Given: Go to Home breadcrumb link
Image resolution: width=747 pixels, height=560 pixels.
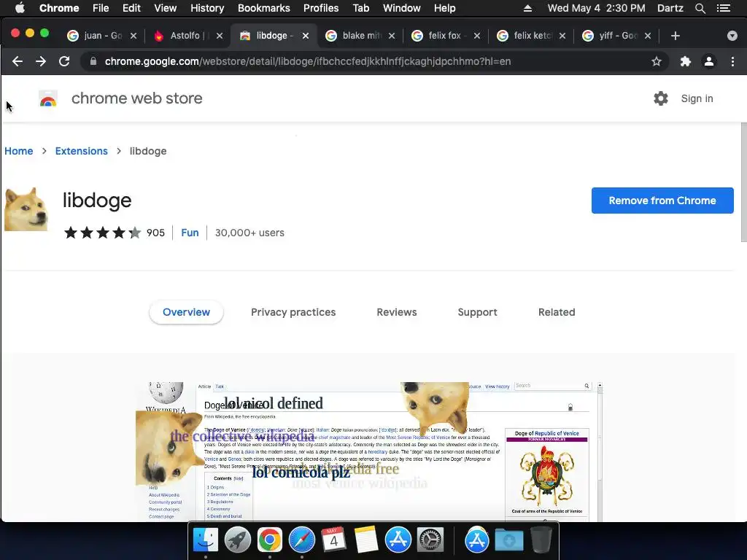Looking at the screenshot, I should [x=18, y=151].
